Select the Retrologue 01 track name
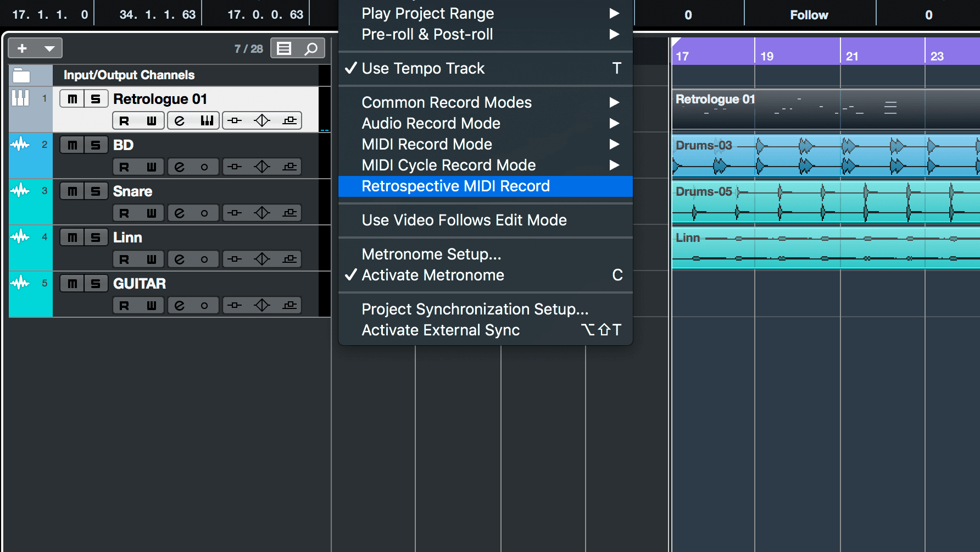This screenshot has width=980, height=552. [x=160, y=99]
